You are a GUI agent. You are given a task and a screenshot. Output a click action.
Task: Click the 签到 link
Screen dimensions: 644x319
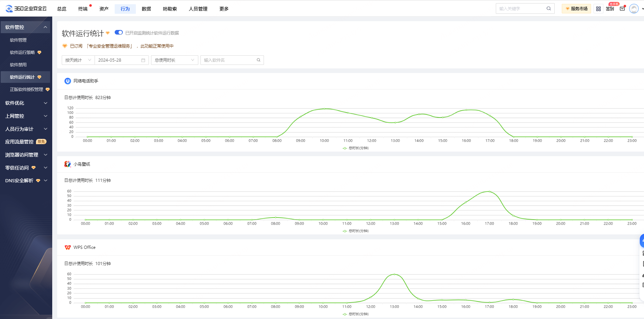[x=610, y=9]
